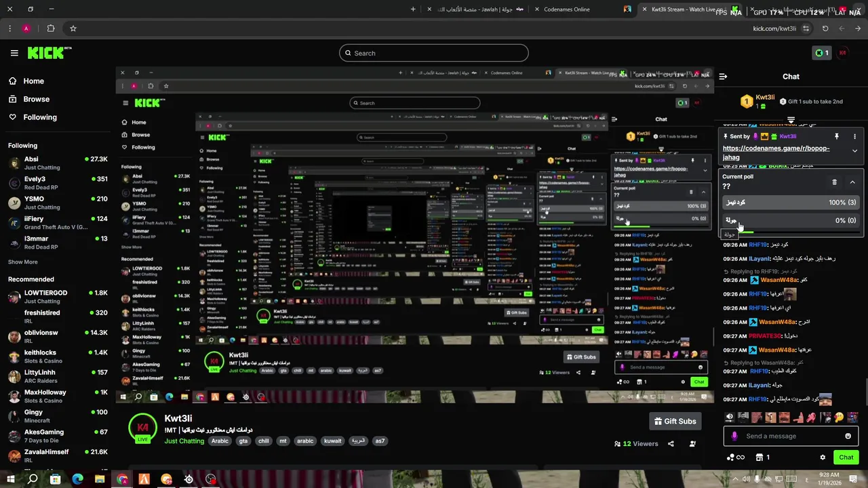The height and width of the screenshot is (488, 868).
Task: Vote for poll option كود نيمز
Action: coord(791,202)
